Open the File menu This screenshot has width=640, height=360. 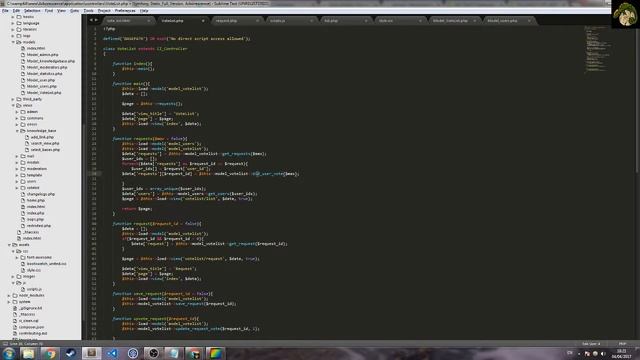pos(5,11)
